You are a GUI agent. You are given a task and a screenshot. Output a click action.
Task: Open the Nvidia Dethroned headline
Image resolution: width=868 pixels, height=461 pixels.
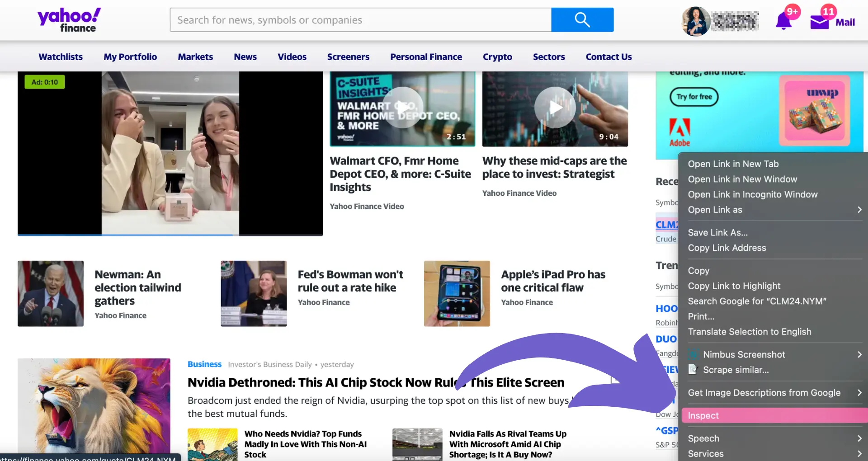pyautogui.click(x=376, y=382)
